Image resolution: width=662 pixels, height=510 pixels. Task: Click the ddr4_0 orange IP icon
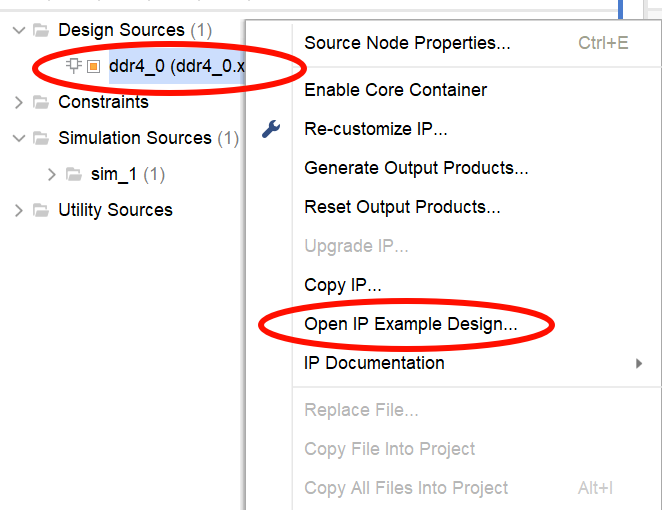[93, 67]
